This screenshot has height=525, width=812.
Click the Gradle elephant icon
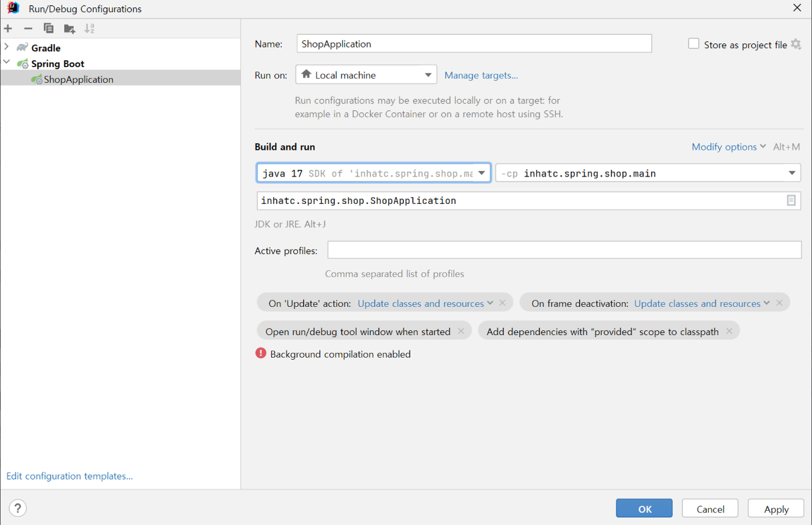(23, 47)
